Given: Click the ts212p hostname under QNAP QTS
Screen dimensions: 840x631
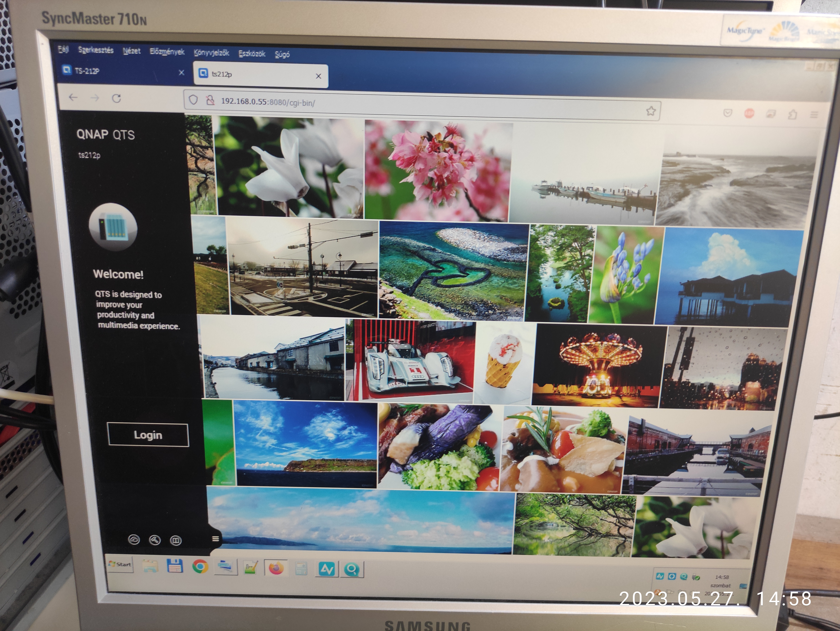Looking at the screenshot, I should [89, 155].
